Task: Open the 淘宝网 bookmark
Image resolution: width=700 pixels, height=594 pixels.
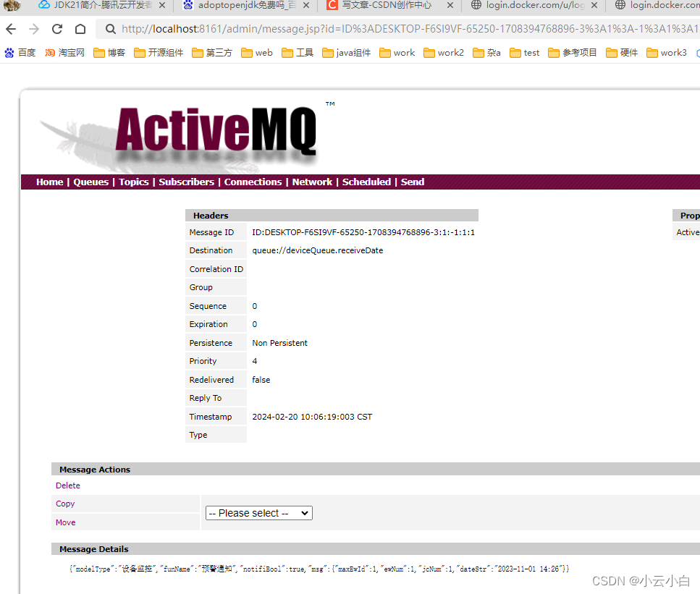Action: pyautogui.click(x=64, y=53)
